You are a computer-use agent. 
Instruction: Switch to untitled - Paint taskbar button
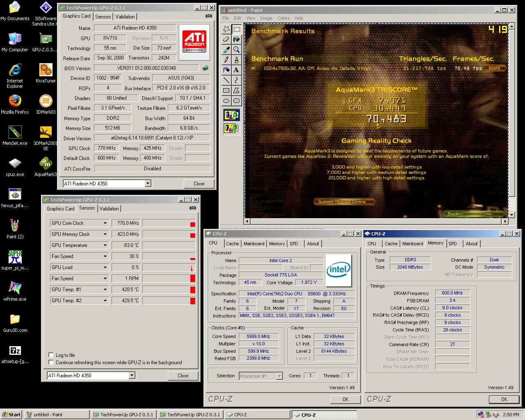pyautogui.click(x=57, y=415)
